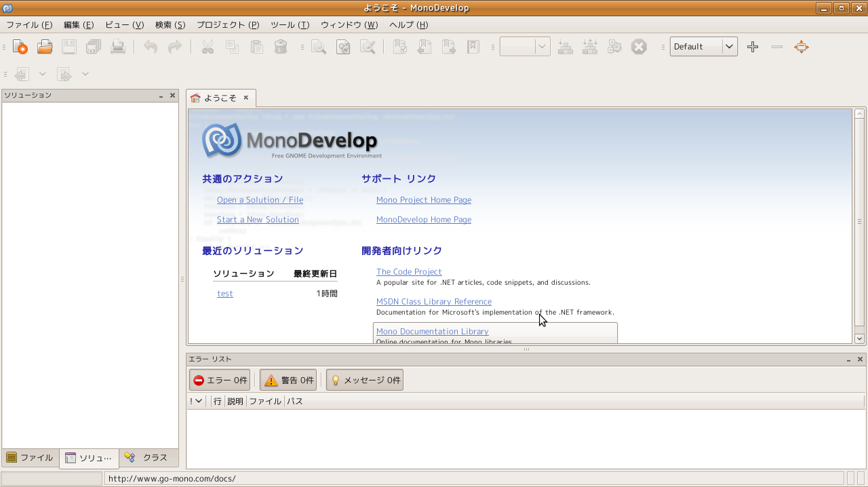Click the Clear Bookmarks icon
This screenshot has width=868, height=487.
point(473,47)
